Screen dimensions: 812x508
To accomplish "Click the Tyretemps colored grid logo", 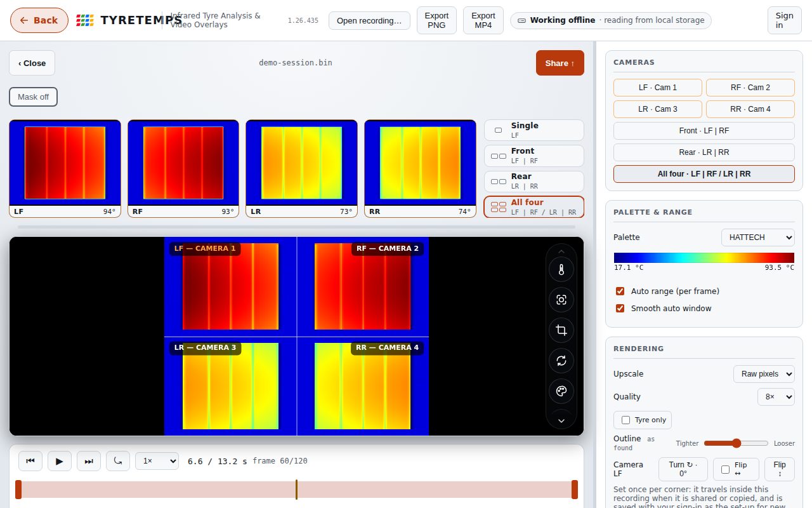I will (x=85, y=20).
